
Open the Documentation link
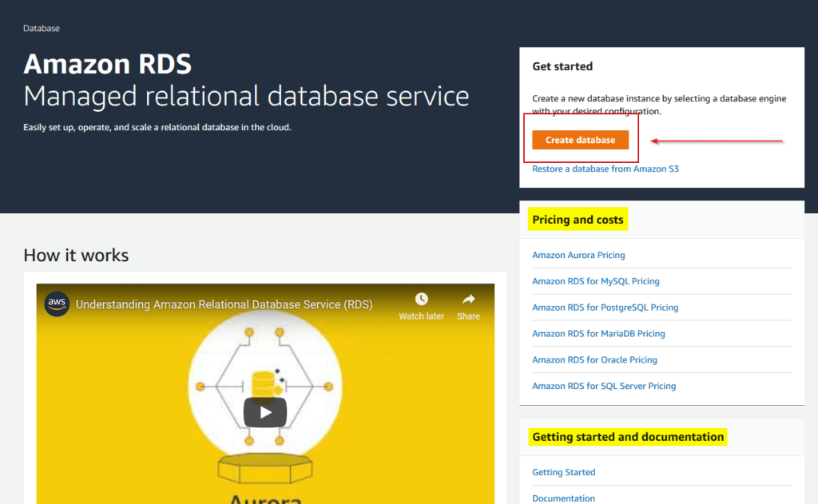[563, 498]
